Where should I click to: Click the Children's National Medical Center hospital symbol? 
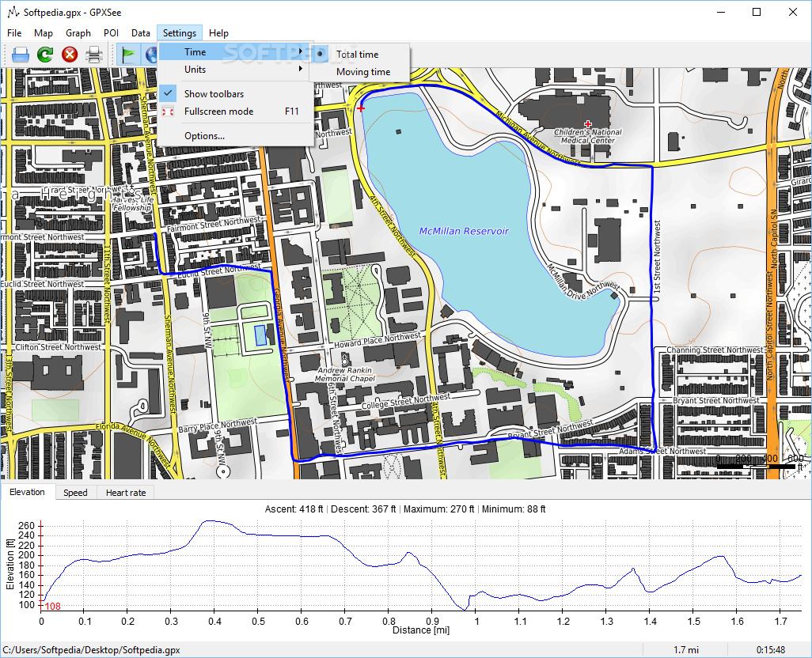(x=588, y=124)
